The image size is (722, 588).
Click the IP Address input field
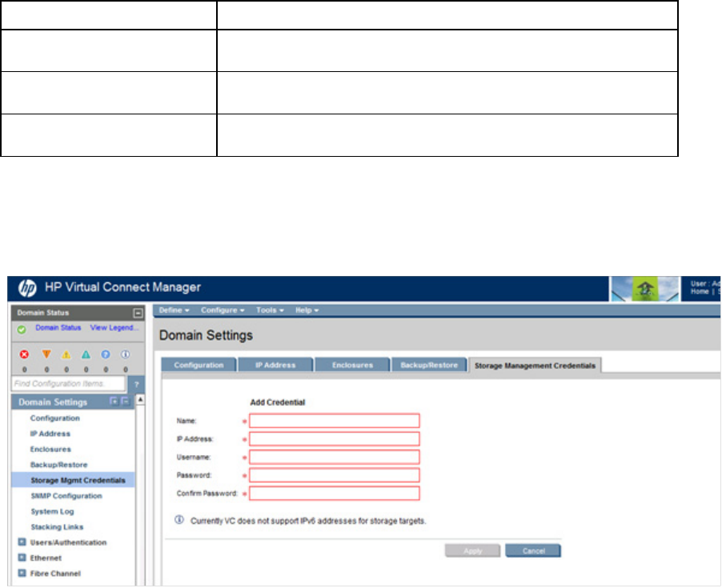(335, 439)
